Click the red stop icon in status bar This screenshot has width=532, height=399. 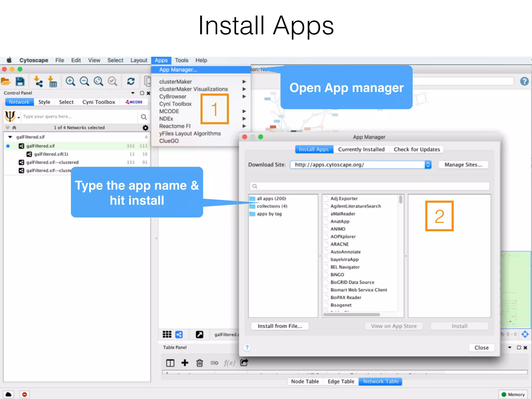pos(24,394)
